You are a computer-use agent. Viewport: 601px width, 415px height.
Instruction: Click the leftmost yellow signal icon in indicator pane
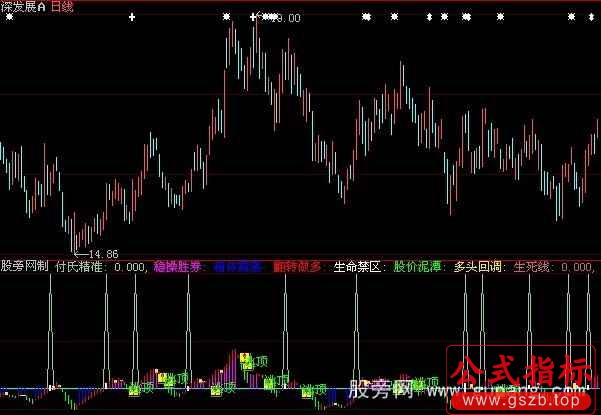(132, 388)
